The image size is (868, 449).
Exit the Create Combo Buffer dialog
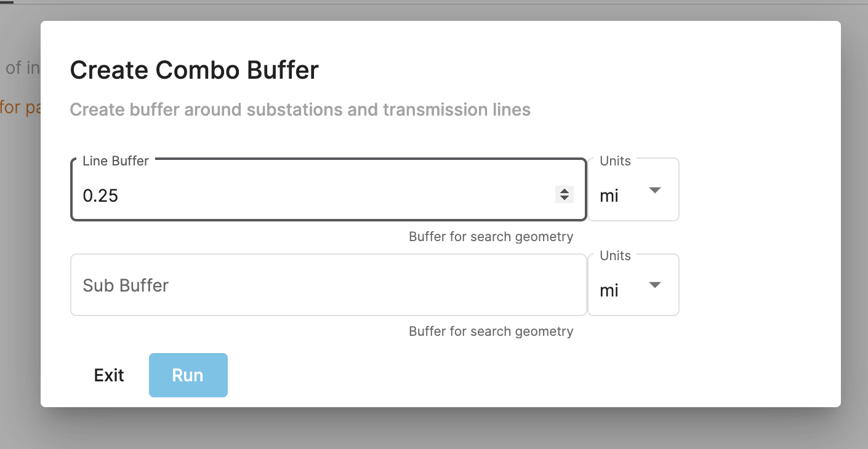coord(108,375)
